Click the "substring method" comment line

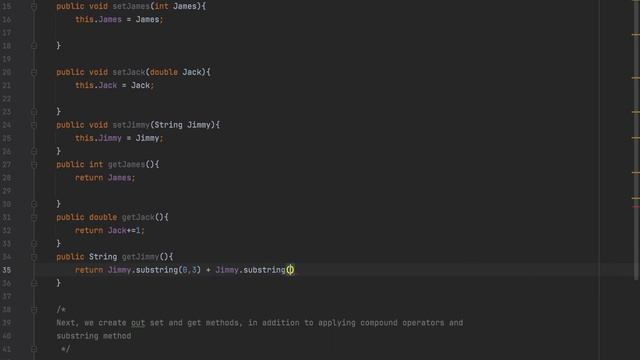pyautogui.click(x=94, y=336)
